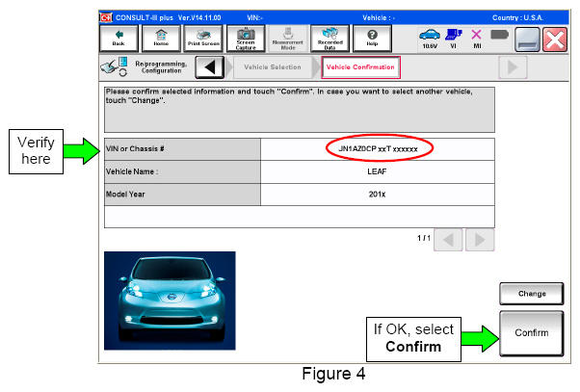The image size is (580, 392).
Task: Click the Print Screen button
Action: (x=203, y=39)
